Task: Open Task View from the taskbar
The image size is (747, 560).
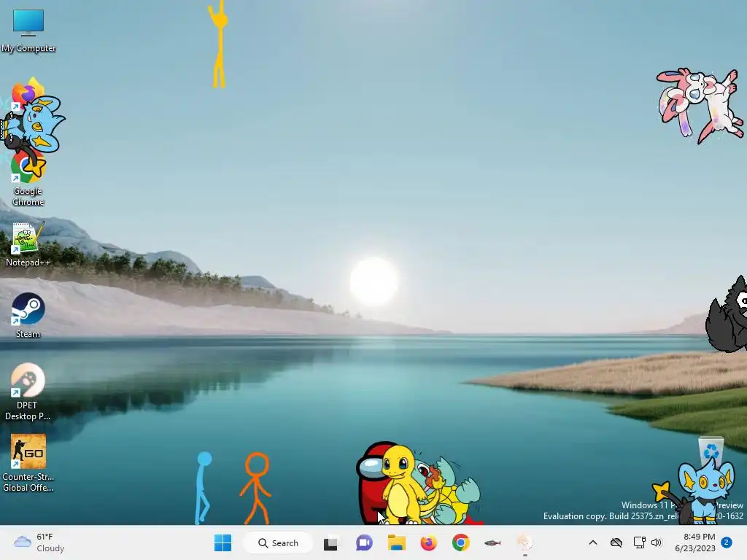Action: point(330,542)
